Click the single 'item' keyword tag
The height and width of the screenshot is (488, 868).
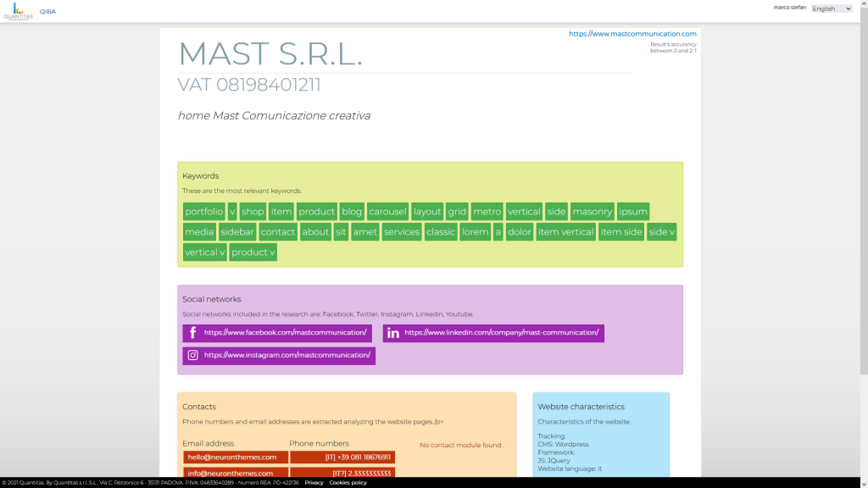point(281,211)
